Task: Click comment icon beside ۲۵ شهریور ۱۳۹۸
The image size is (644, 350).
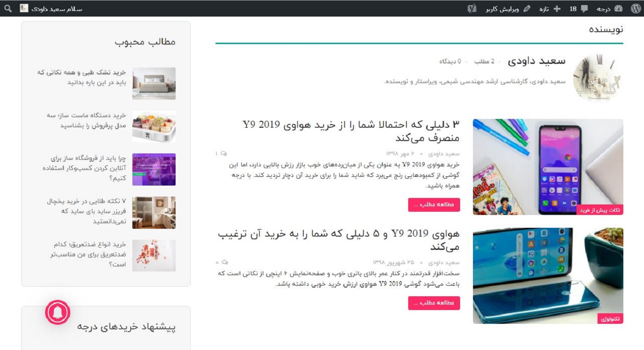Action: pos(224,262)
